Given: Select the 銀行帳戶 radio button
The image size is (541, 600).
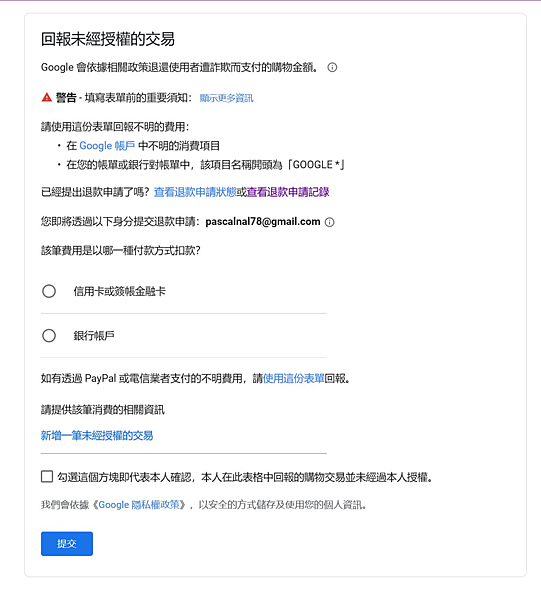Looking at the screenshot, I should click(x=49, y=336).
